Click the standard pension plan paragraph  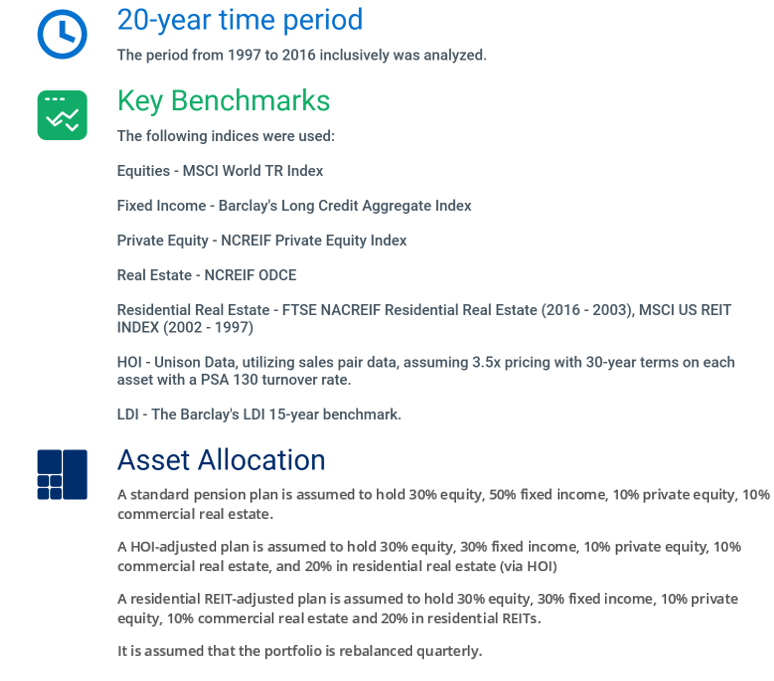(443, 504)
